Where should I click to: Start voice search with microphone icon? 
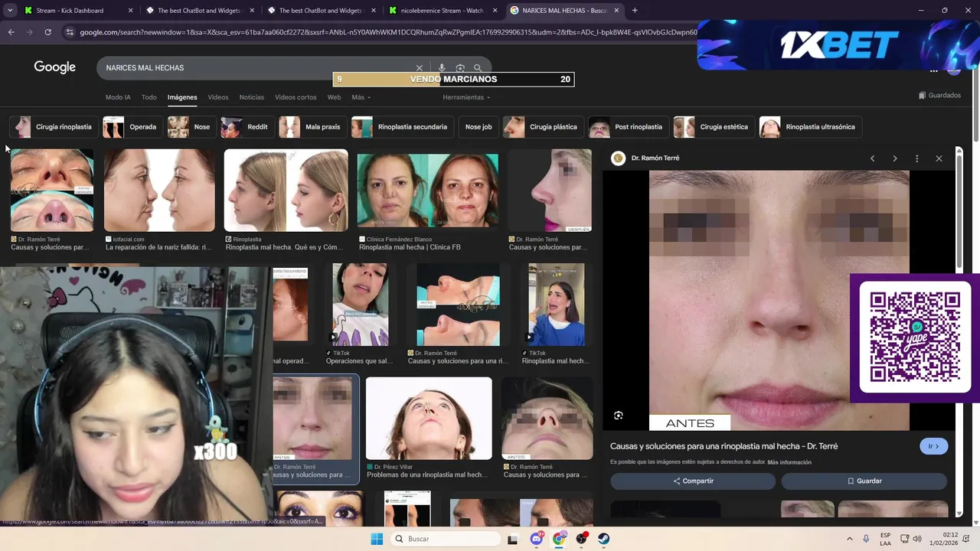coord(442,68)
